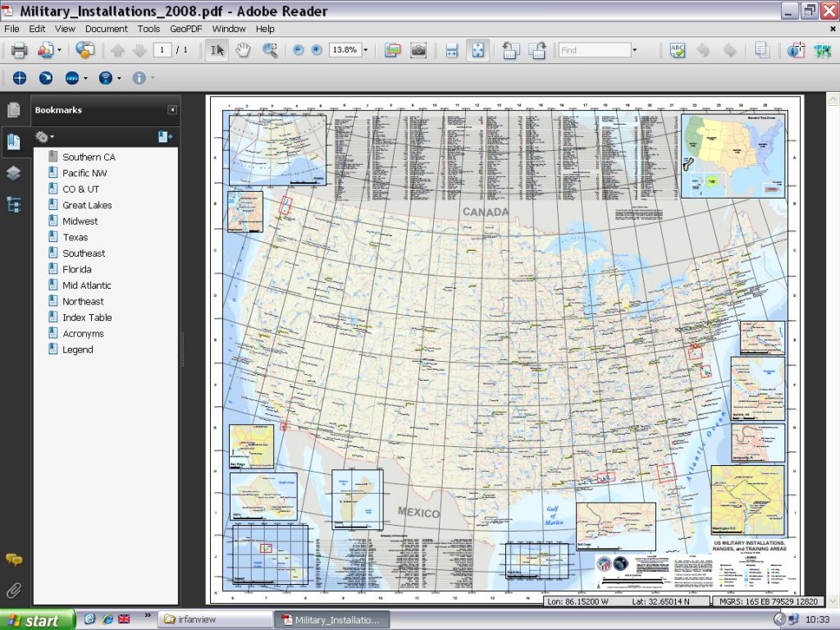Click the Windows Start button
The image size is (840, 630).
(38, 619)
